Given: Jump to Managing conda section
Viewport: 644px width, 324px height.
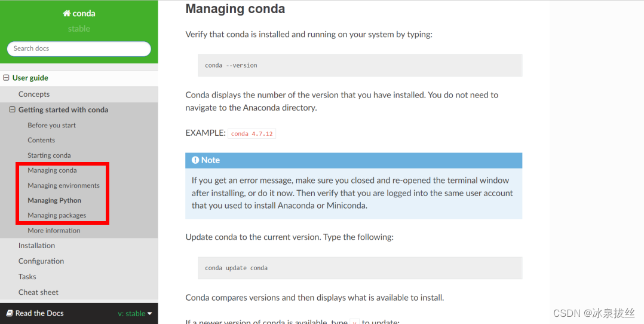Looking at the screenshot, I should pyautogui.click(x=52, y=170).
